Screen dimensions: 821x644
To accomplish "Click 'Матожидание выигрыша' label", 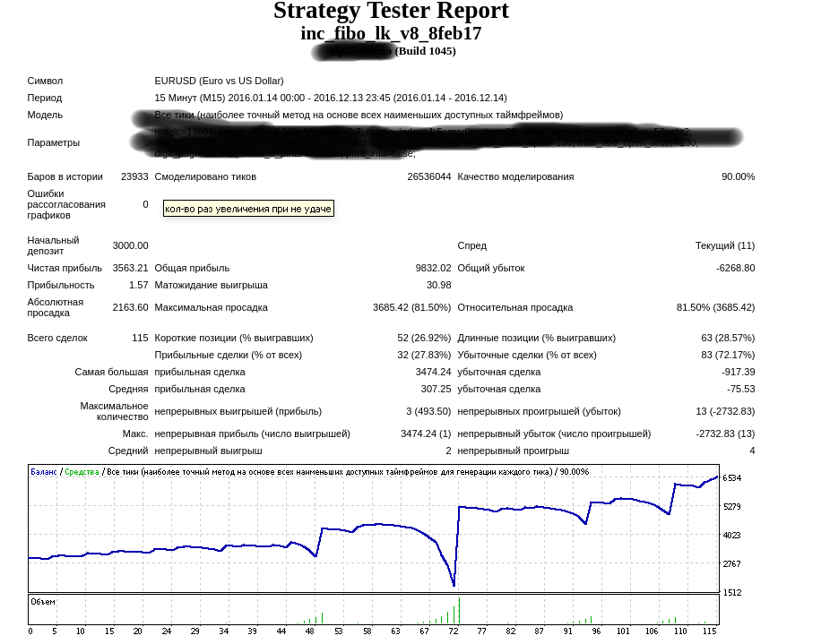I will point(211,285).
